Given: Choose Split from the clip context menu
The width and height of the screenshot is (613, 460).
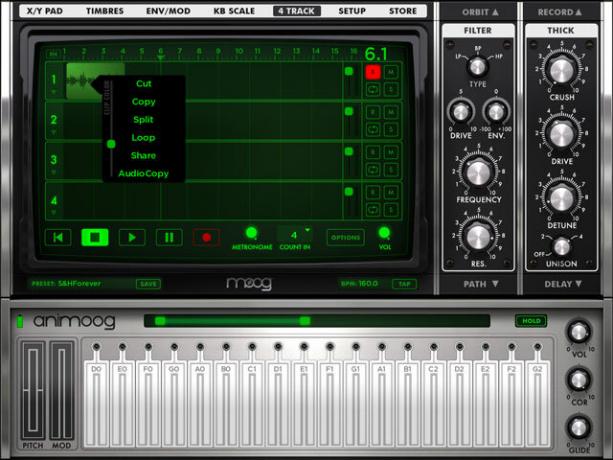Looking at the screenshot, I should click(x=143, y=120).
